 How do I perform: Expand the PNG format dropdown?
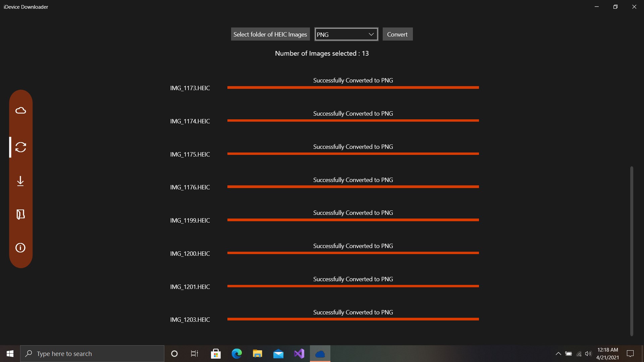[346, 34]
